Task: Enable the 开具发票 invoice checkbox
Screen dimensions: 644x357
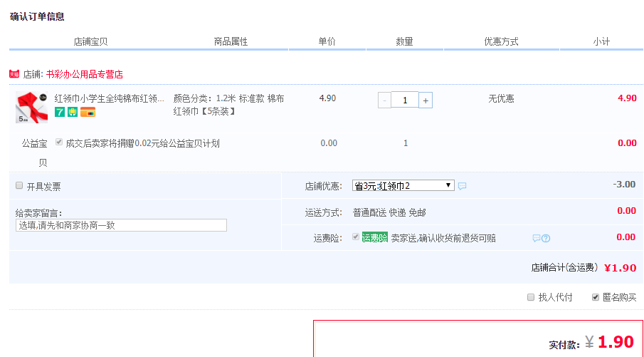Action: pyautogui.click(x=19, y=185)
